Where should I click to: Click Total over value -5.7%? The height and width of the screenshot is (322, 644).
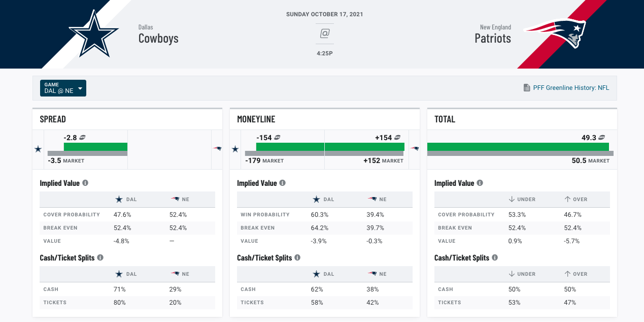point(572,241)
